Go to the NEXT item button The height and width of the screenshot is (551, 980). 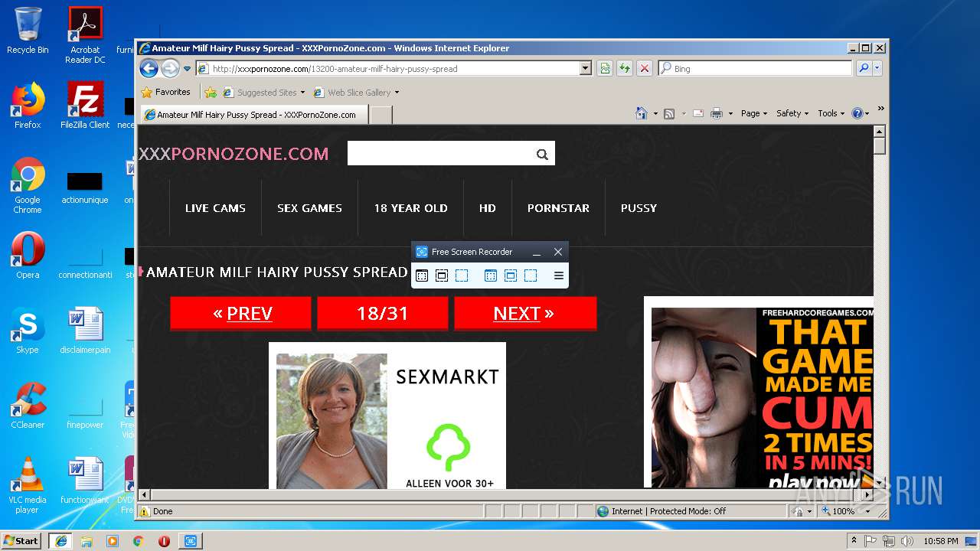524,313
